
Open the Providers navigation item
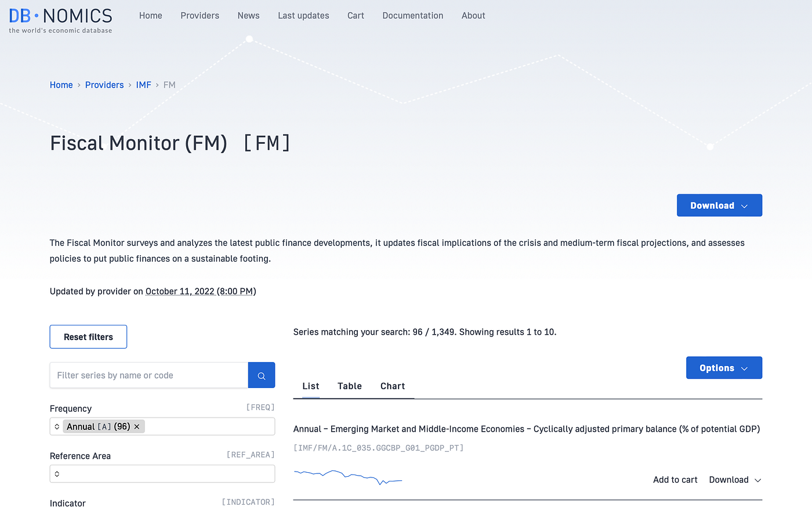200,16
